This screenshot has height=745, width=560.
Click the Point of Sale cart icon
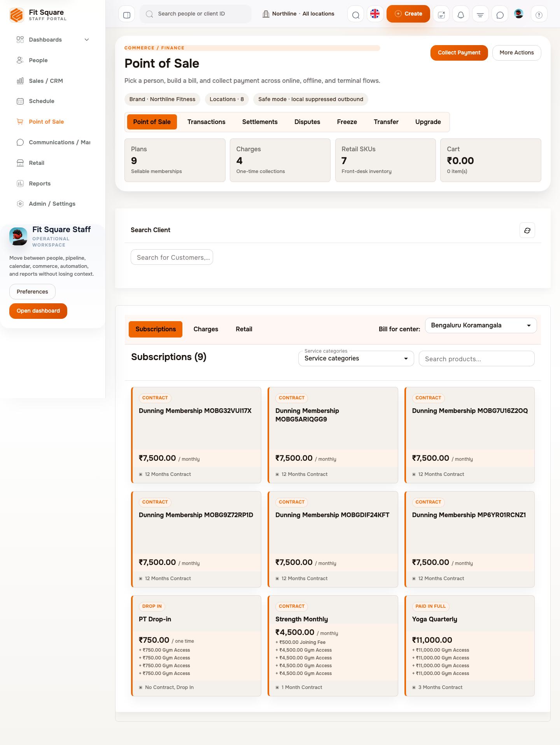pyautogui.click(x=20, y=122)
